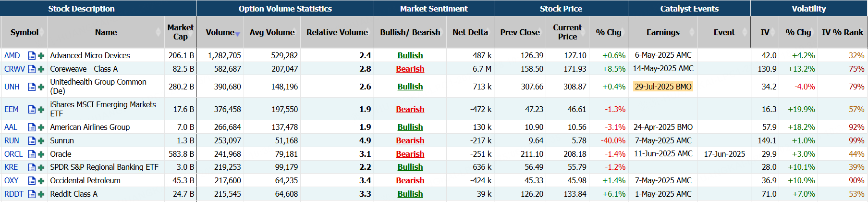
Task: Sort by % Chg under Volatility
Action: coord(798,32)
